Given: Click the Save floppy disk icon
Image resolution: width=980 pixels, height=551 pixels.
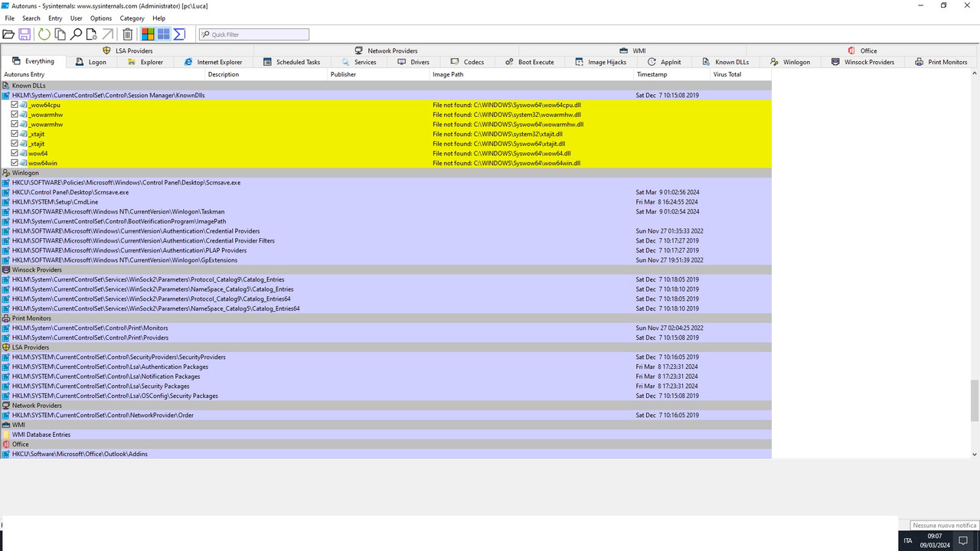Looking at the screenshot, I should pos(24,34).
